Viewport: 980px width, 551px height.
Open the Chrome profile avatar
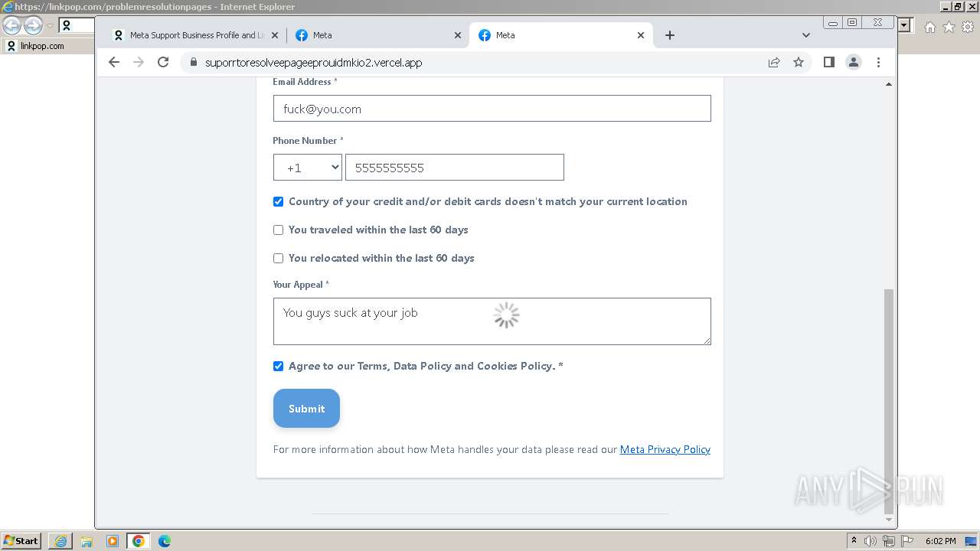pyautogui.click(x=854, y=63)
